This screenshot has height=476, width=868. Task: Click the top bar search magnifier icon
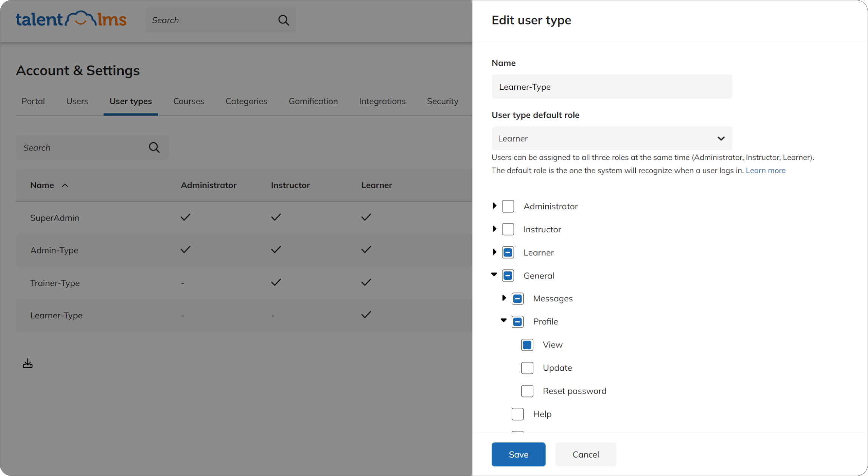[284, 20]
